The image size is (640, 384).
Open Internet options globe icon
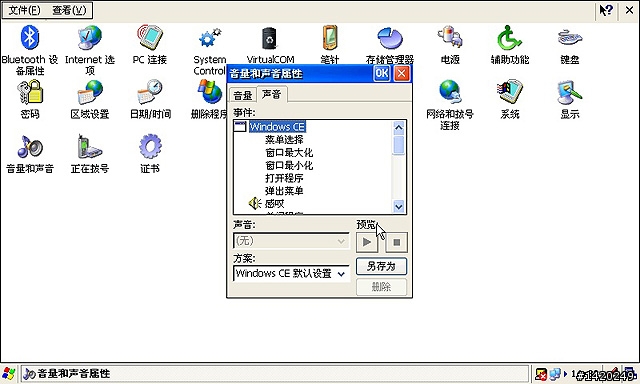(x=90, y=38)
